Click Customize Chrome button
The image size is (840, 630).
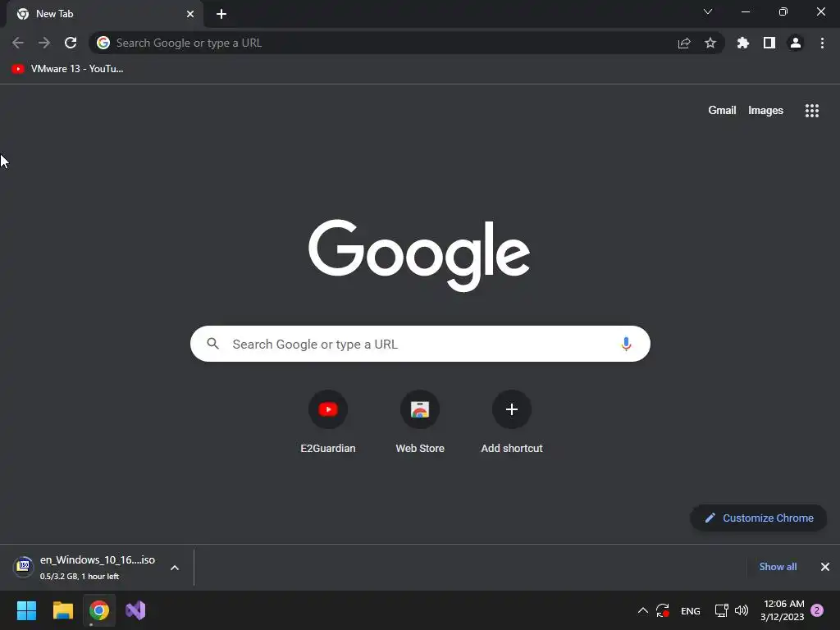tap(759, 518)
